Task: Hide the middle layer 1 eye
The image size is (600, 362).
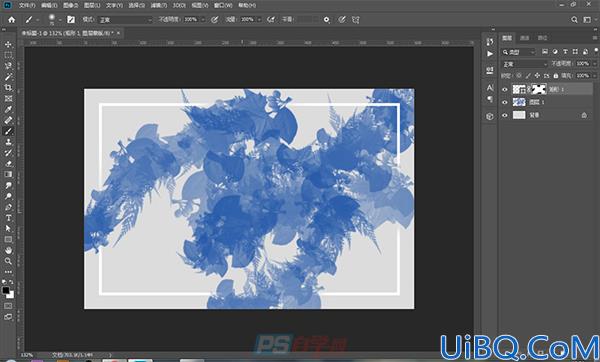Action: 505,102
